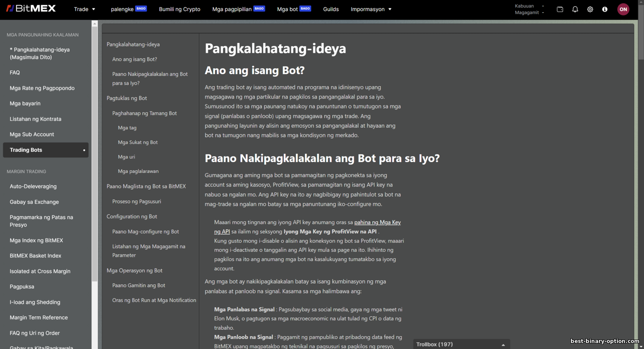Go to Guilds menu item
This screenshot has height=349, width=644.
pos(331,9)
